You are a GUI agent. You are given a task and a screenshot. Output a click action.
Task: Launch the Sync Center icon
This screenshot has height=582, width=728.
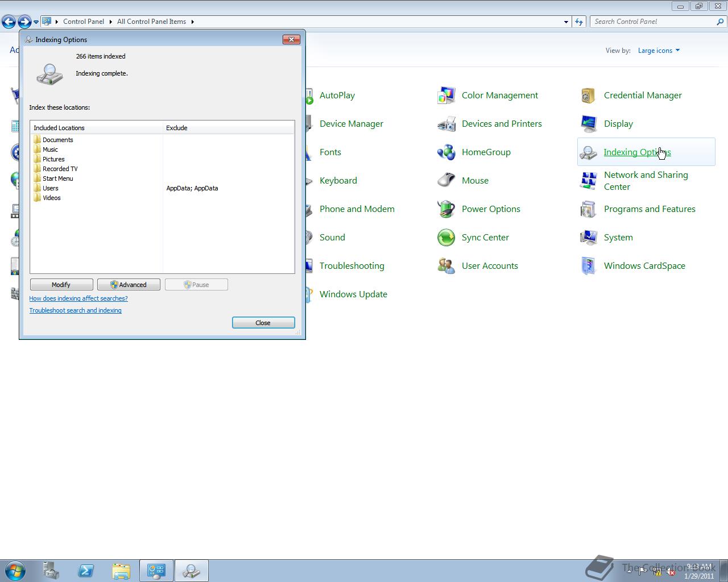tap(446, 238)
